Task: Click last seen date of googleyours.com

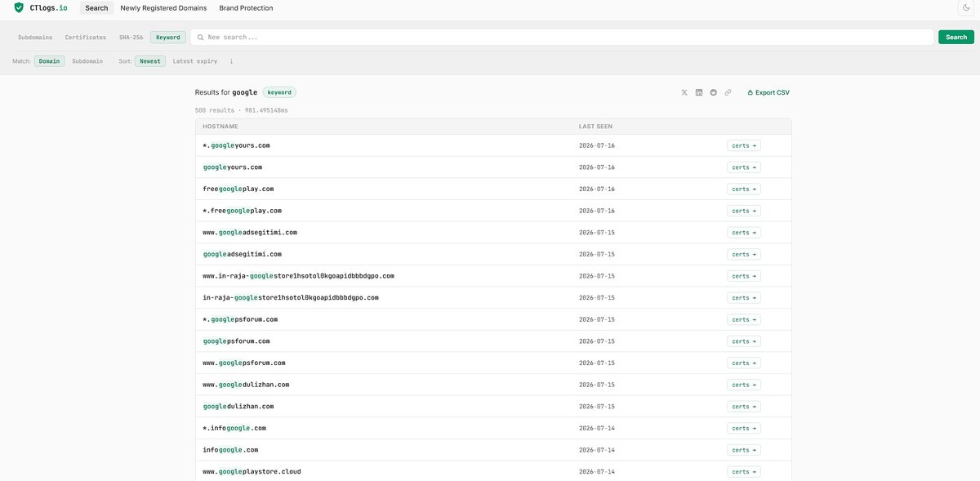Action: click(597, 167)
